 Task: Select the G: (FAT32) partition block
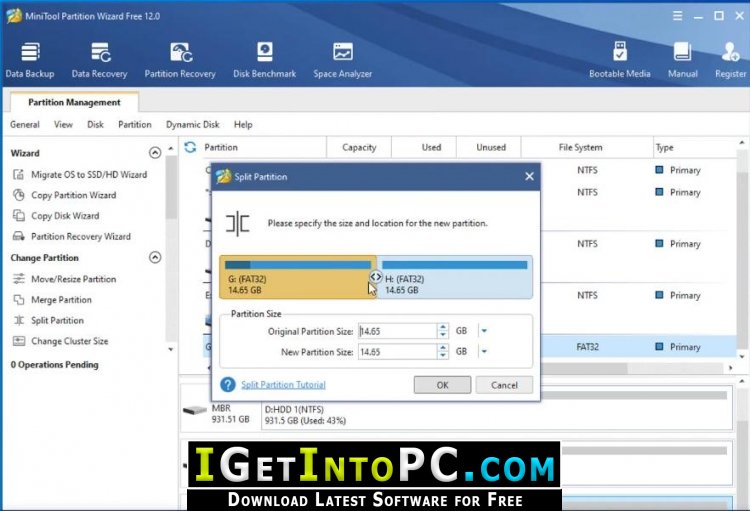point(298,277)
